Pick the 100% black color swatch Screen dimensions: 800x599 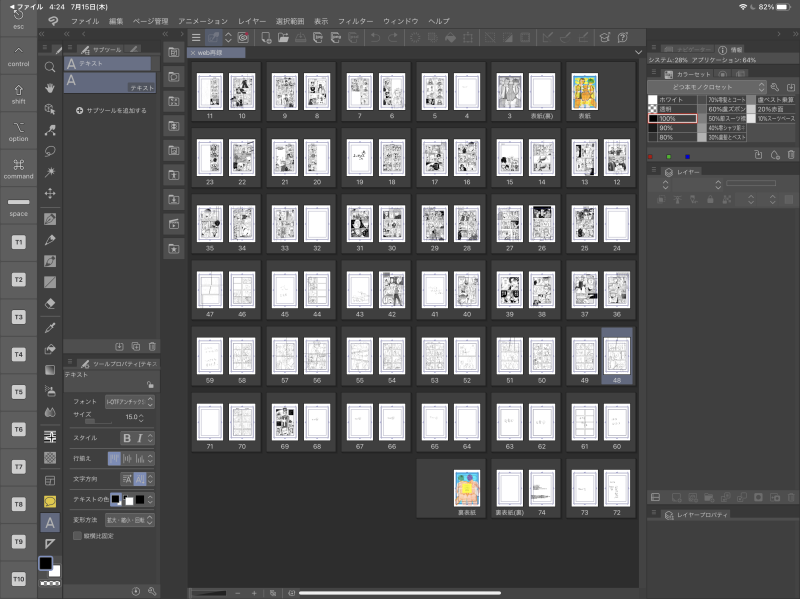(672, 118)
